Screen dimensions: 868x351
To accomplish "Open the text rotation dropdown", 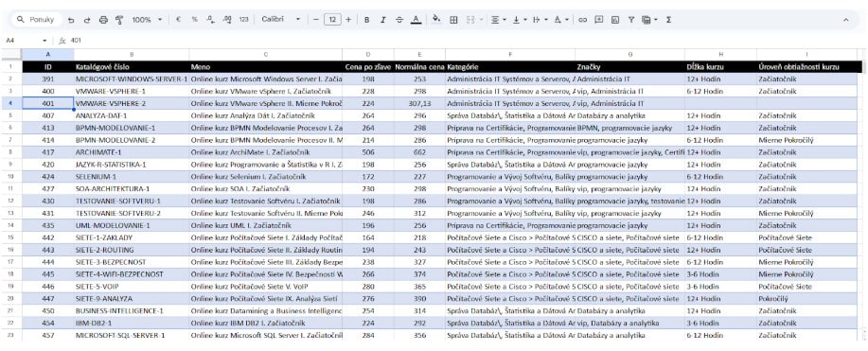I will click(560, 19).
